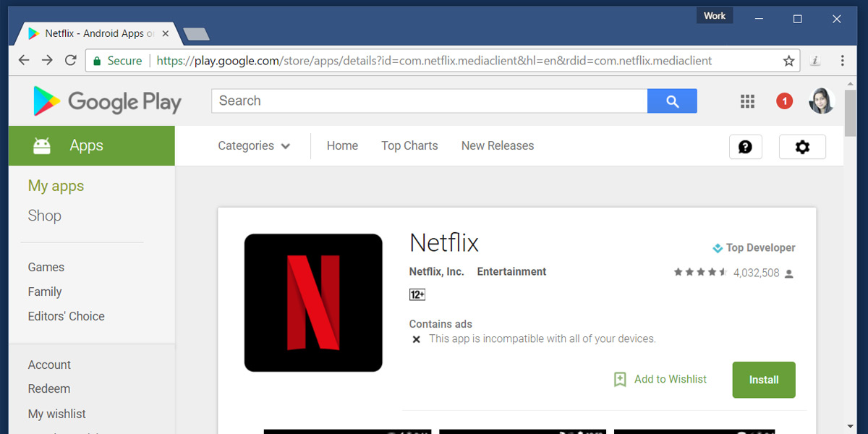
Task: Open Shop in the sidebar
Action: point(45,216)
